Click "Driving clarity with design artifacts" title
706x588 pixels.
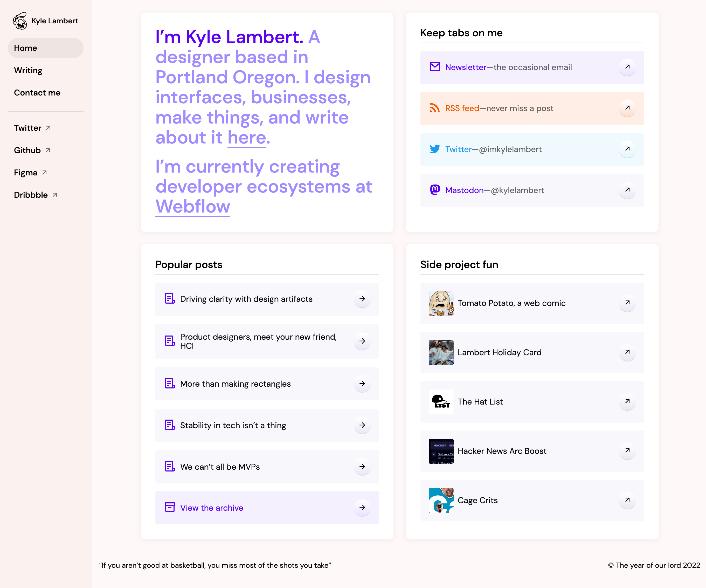pyautogui.click(x=246, y=299)
